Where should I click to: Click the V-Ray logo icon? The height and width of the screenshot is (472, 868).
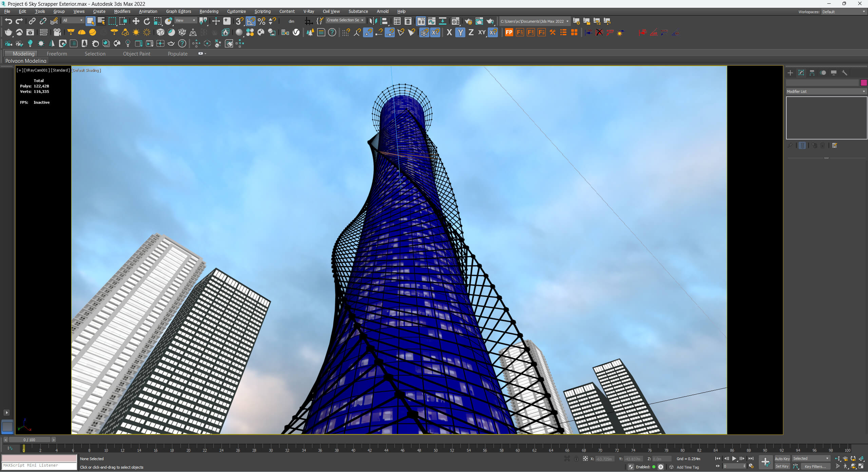coord(296,32)
